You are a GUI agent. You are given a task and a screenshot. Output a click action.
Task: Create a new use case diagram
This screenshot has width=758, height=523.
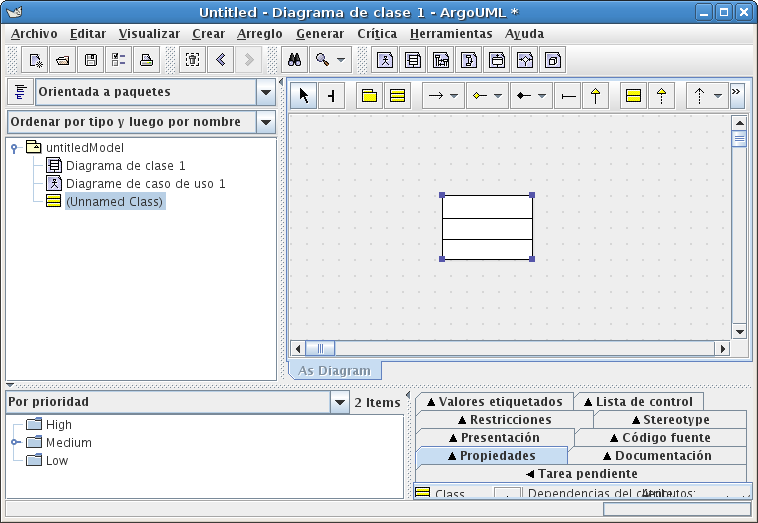coord(385,60)
